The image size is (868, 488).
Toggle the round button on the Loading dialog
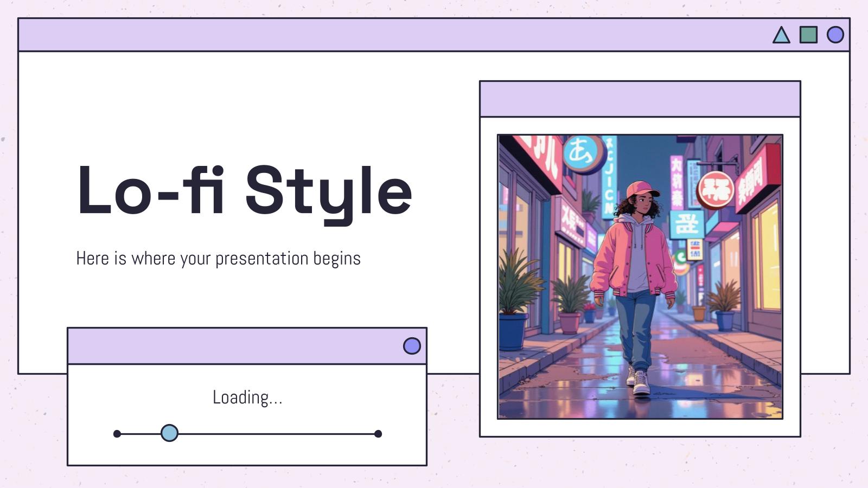[x=411, y=345]
